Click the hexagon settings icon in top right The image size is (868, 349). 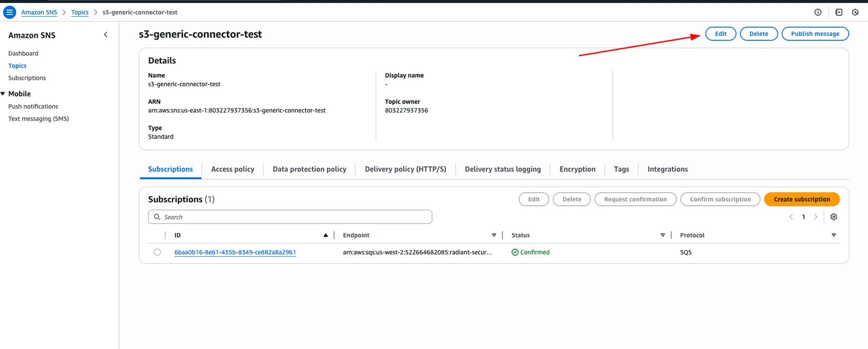point(855,12)
